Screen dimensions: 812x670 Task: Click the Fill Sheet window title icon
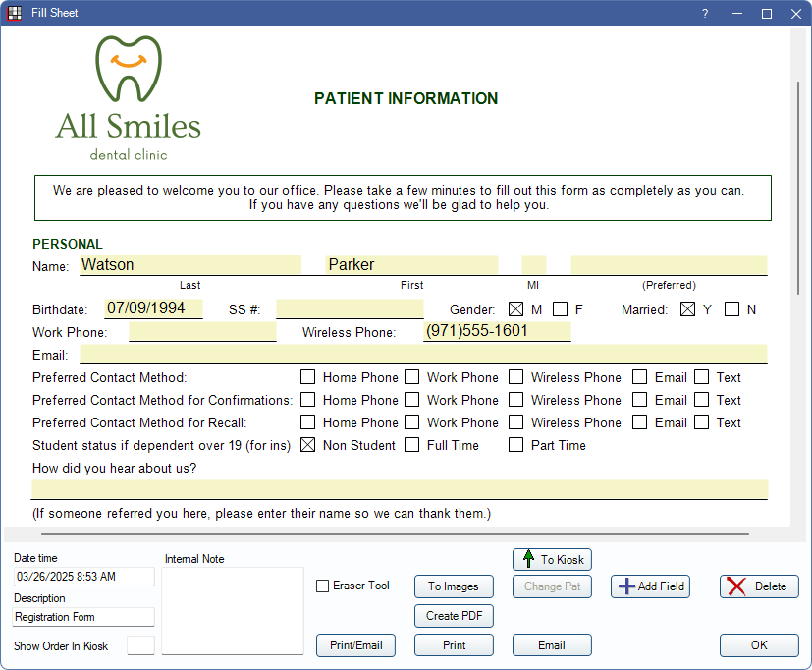click(x=14, y=13)
